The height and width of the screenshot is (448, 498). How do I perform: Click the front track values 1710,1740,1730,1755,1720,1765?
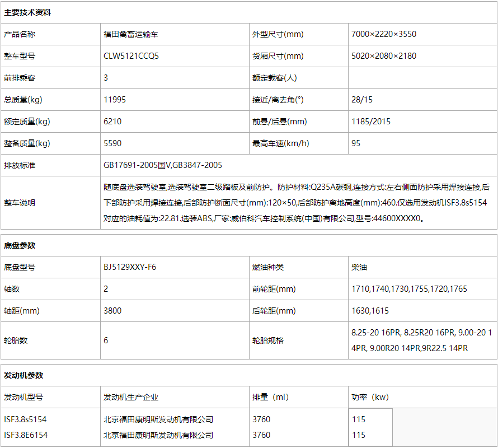tap(409, 289)
